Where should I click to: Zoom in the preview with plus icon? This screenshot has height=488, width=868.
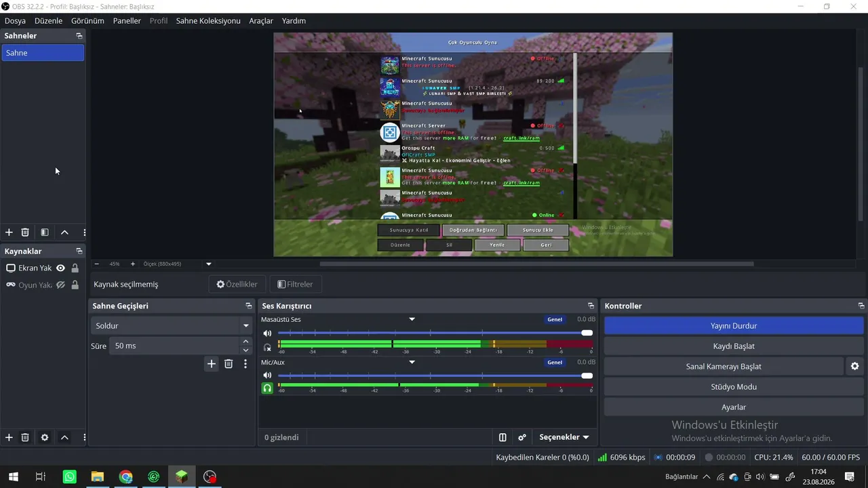(132, 264)
